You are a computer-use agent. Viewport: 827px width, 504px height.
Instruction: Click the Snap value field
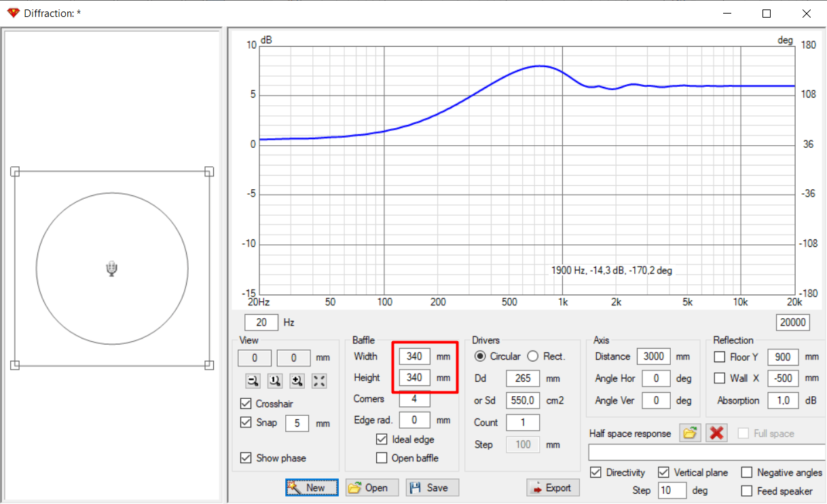click(297, 423)
